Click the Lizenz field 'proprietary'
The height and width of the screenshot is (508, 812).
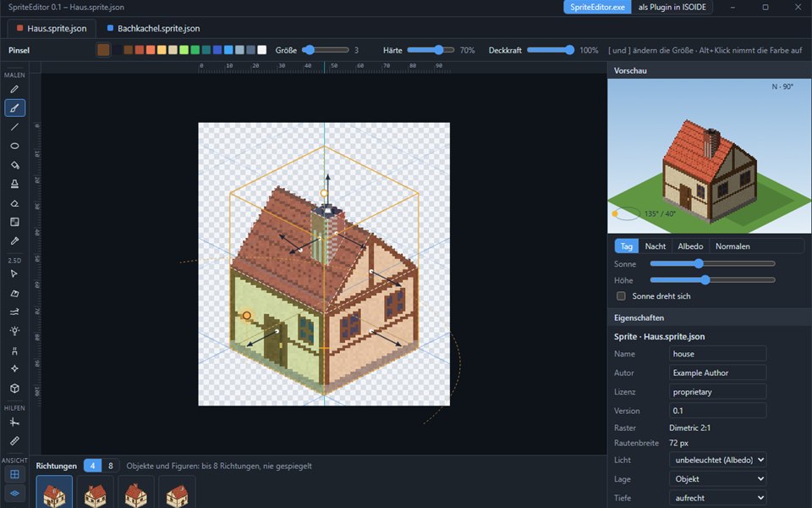click(x=718, y=392)
